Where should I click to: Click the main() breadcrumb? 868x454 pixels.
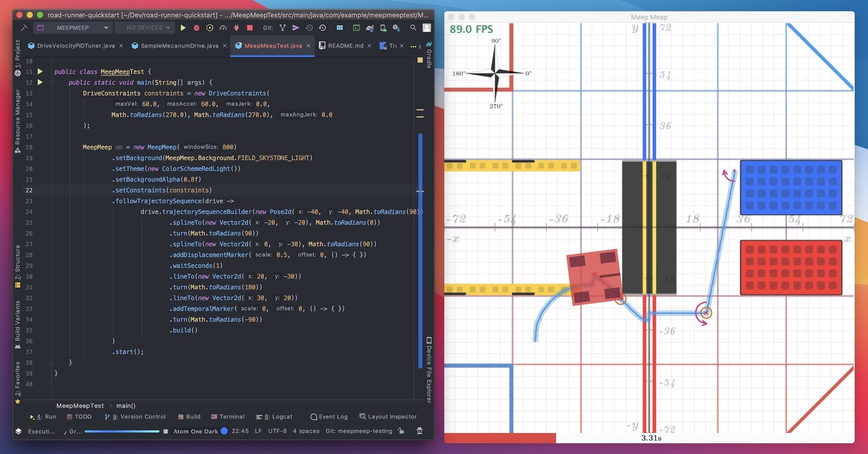pyautogui.click(x=126, y=406)
